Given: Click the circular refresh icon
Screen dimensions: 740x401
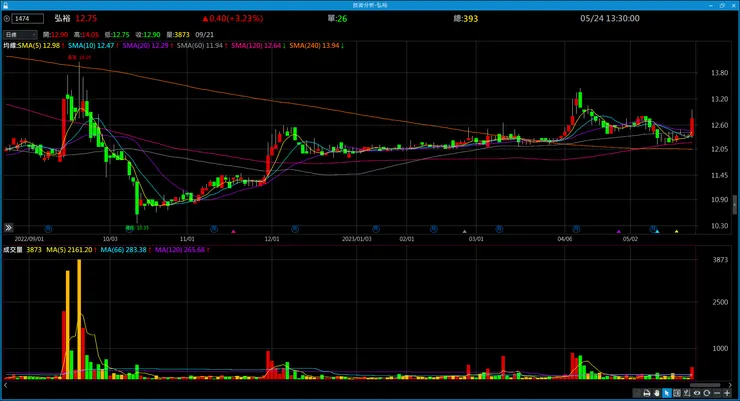Looking at the screenshot, I should tap(706, 393).
